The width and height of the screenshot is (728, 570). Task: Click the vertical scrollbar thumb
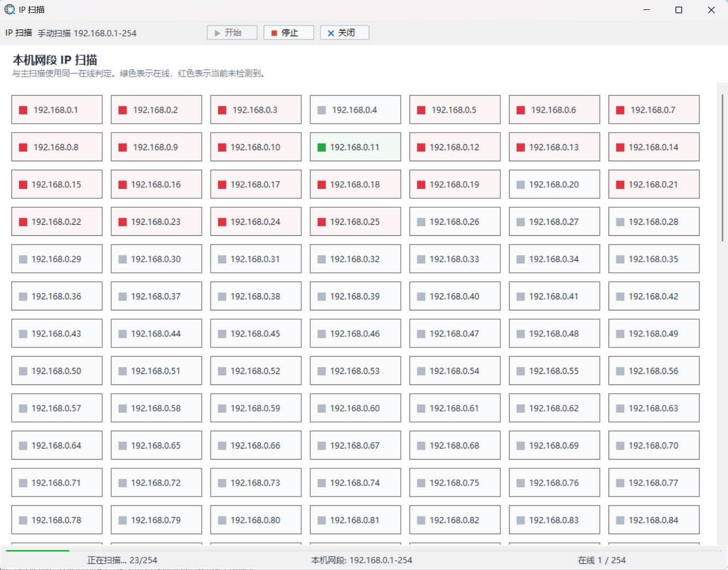(722, 168)
